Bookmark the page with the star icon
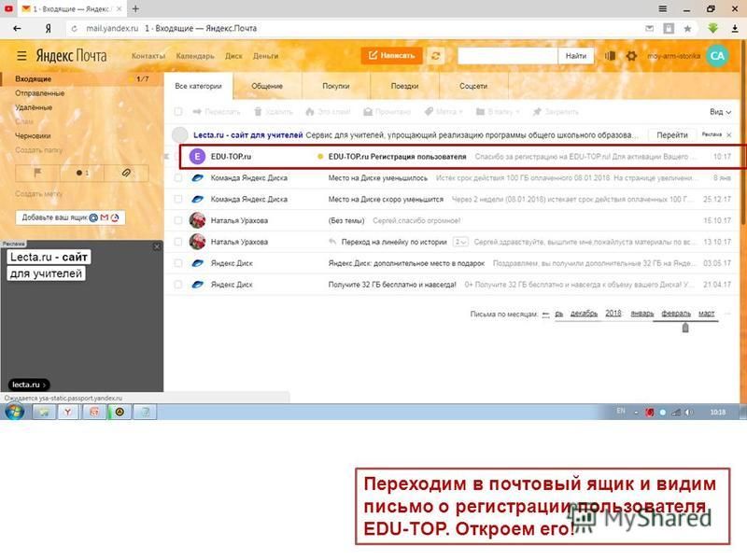Screen dimensions: 747x560 coord(687,29)
